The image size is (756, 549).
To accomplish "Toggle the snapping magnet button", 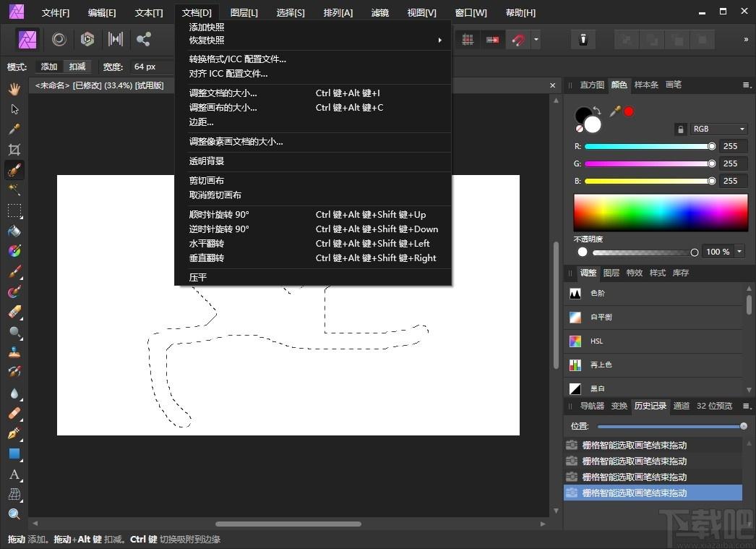I will (x=518, y=40).
